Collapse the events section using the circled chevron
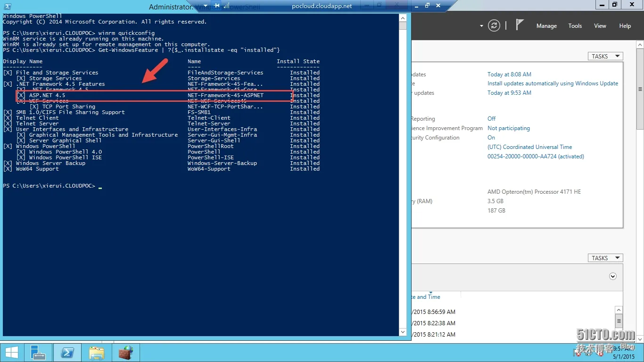Screen dimensions: 644x362 point(613,276)
